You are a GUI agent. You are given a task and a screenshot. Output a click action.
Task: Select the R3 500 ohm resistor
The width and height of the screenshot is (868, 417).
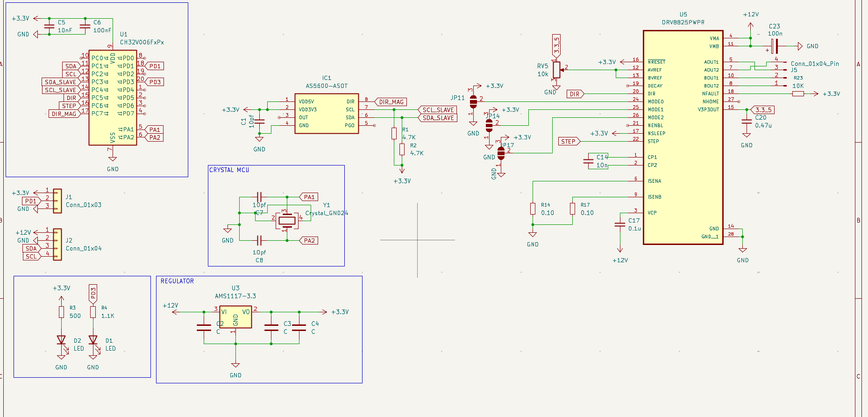61,312
